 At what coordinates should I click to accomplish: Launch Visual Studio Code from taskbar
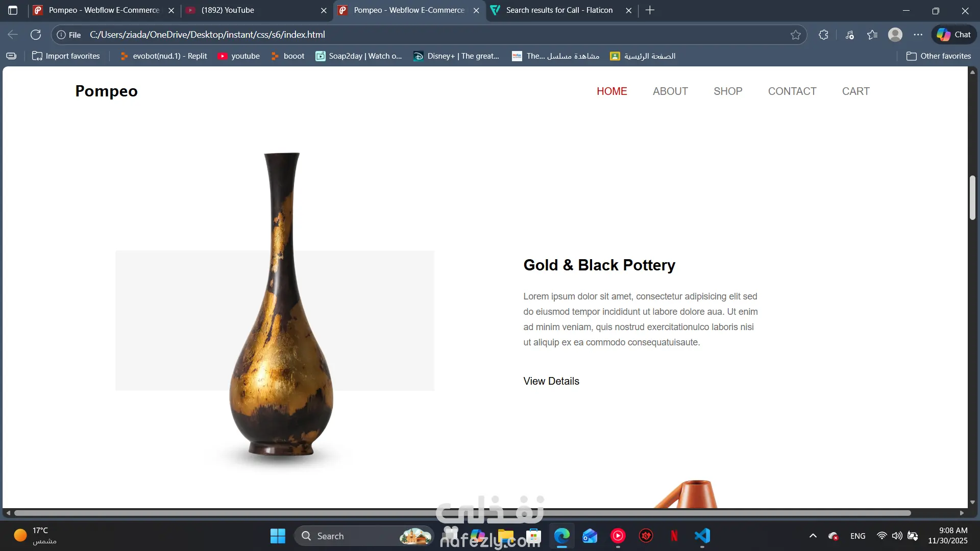coord(702,536)
